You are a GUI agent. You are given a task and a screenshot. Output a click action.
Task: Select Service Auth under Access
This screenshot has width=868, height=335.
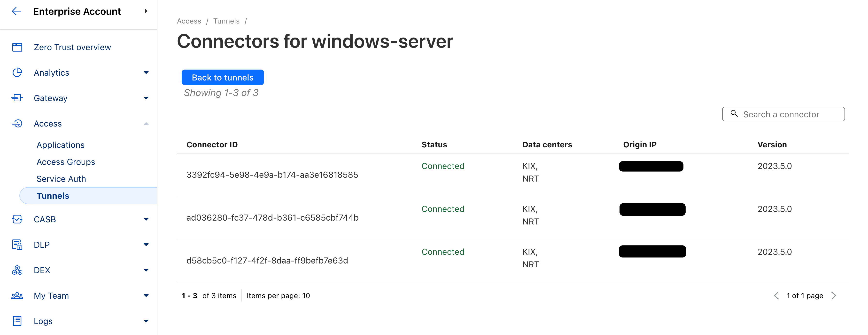[x=61, y=178]
